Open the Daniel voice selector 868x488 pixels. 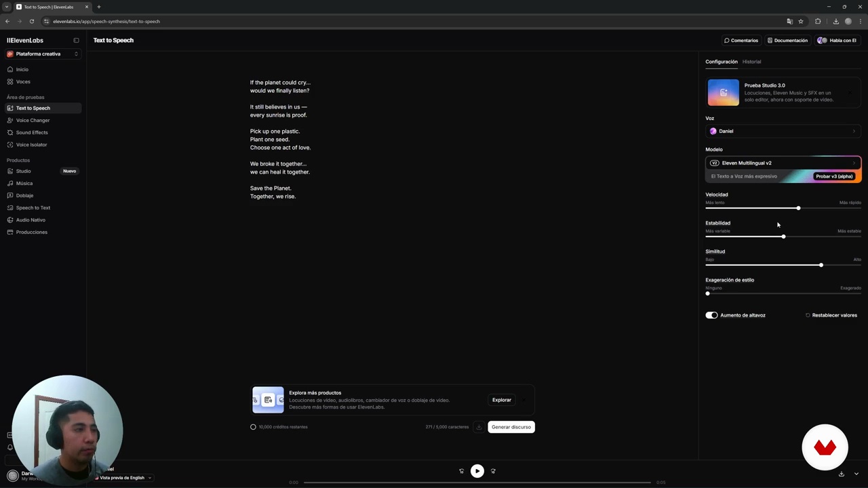pyautogui.click(x=783, y=131)
